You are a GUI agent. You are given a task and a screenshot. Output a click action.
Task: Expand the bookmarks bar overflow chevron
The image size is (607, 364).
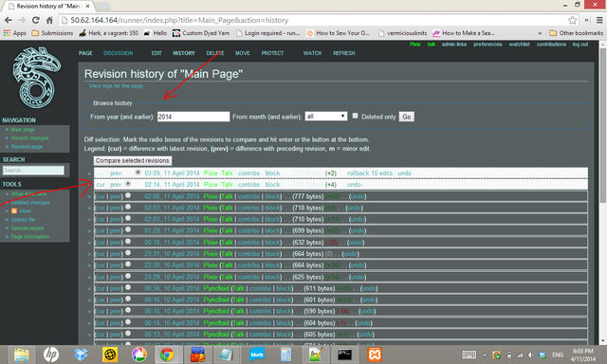pos(540,33)
